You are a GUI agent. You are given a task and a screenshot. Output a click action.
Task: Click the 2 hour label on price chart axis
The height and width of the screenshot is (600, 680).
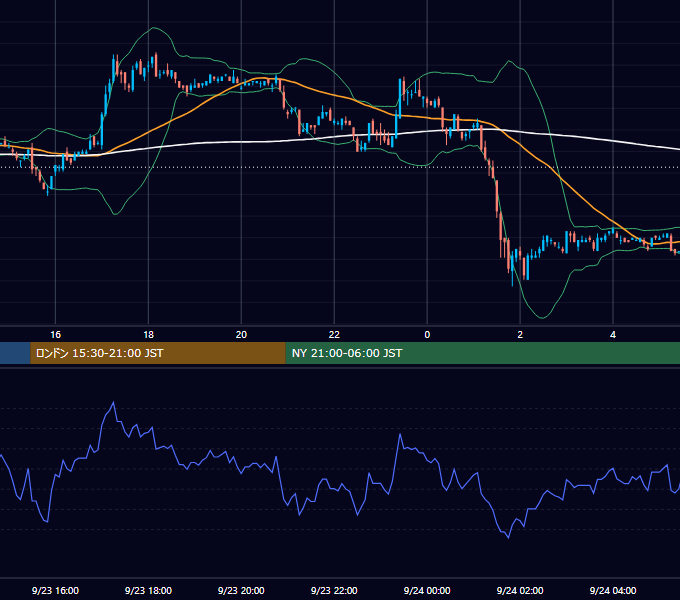[x=520, y=335]
